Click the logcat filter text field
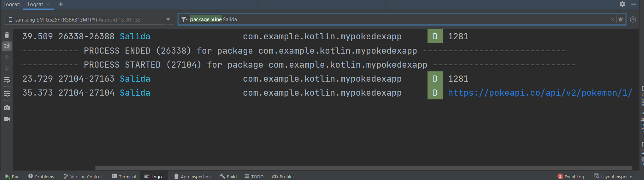Screen dimensions: 644x180 point(410,19)
